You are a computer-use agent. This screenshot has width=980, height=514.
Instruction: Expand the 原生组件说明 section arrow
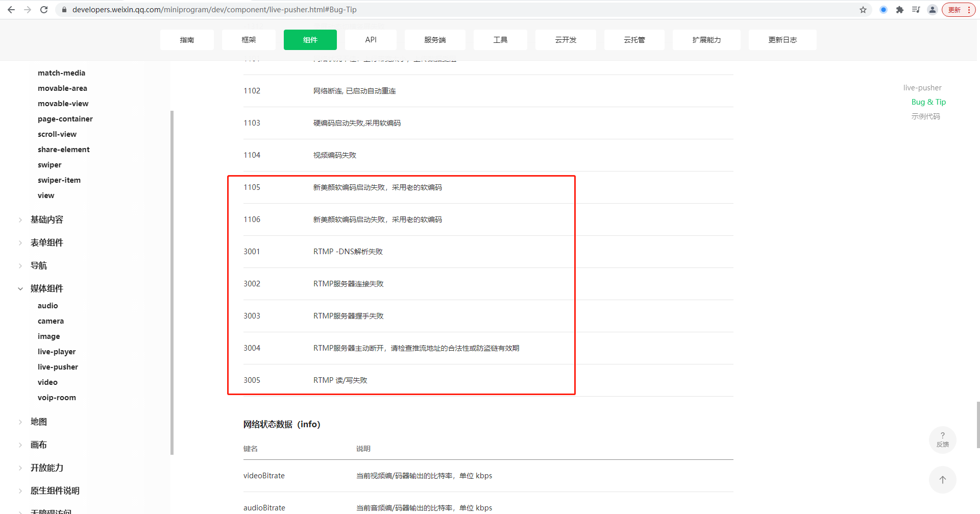coord(20,491)
